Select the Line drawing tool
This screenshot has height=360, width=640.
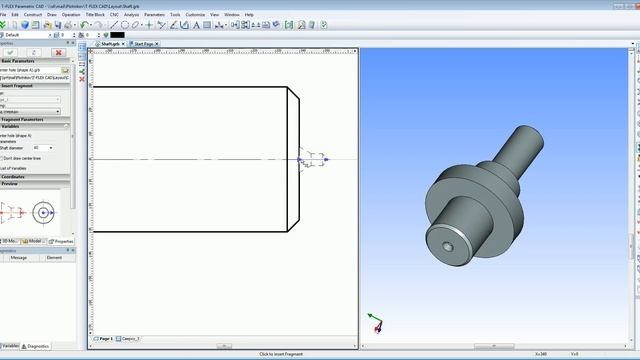coord(114,25)
